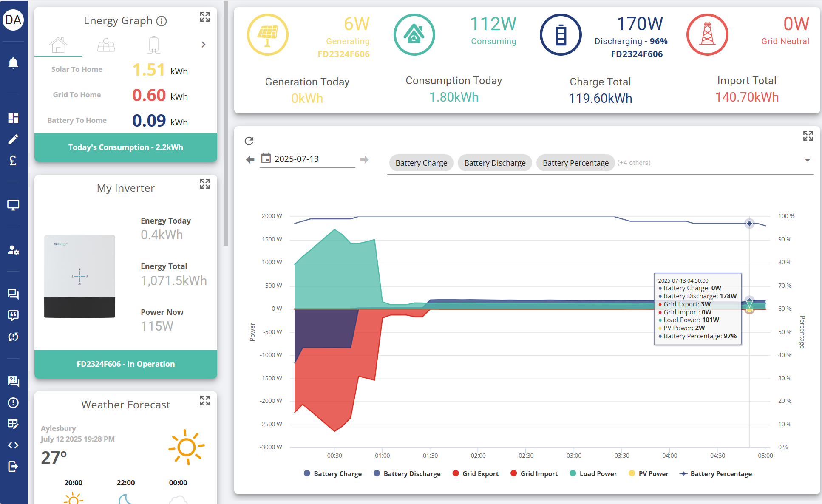Open the notifications bell icon
This screenshot has width=822, height=504.
coord(13,63)
